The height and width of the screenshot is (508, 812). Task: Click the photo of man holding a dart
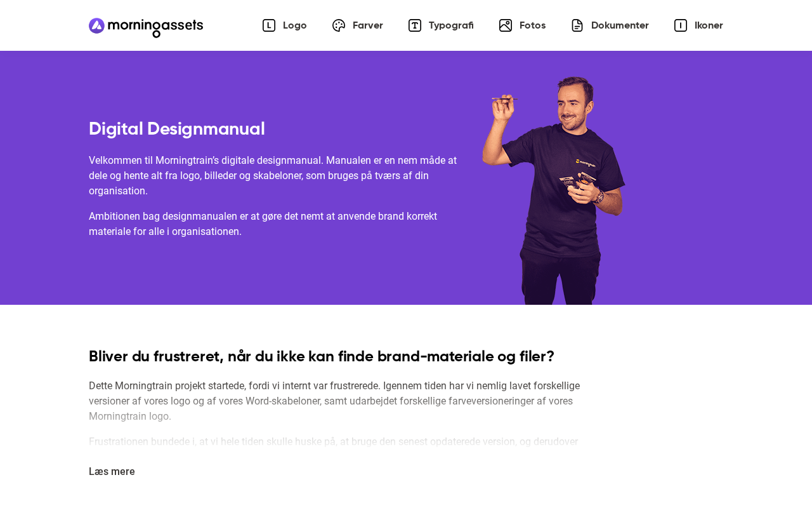tap(553, 190)
